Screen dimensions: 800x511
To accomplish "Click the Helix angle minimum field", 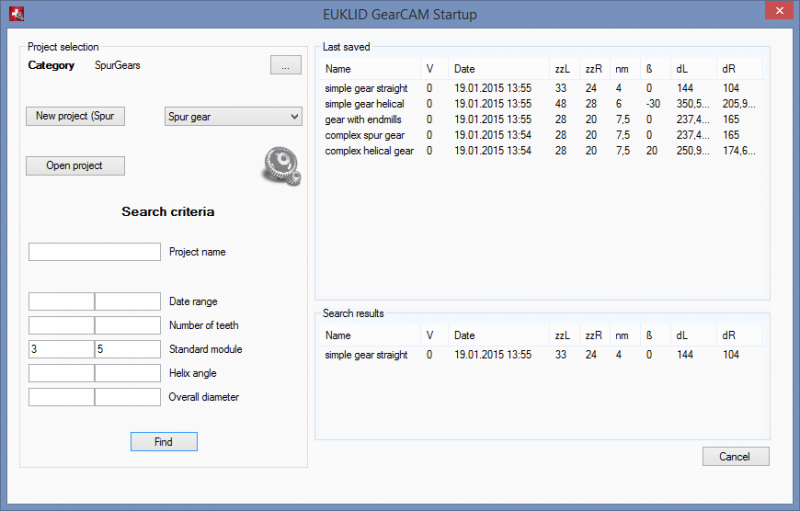I will tap(61, 373).
